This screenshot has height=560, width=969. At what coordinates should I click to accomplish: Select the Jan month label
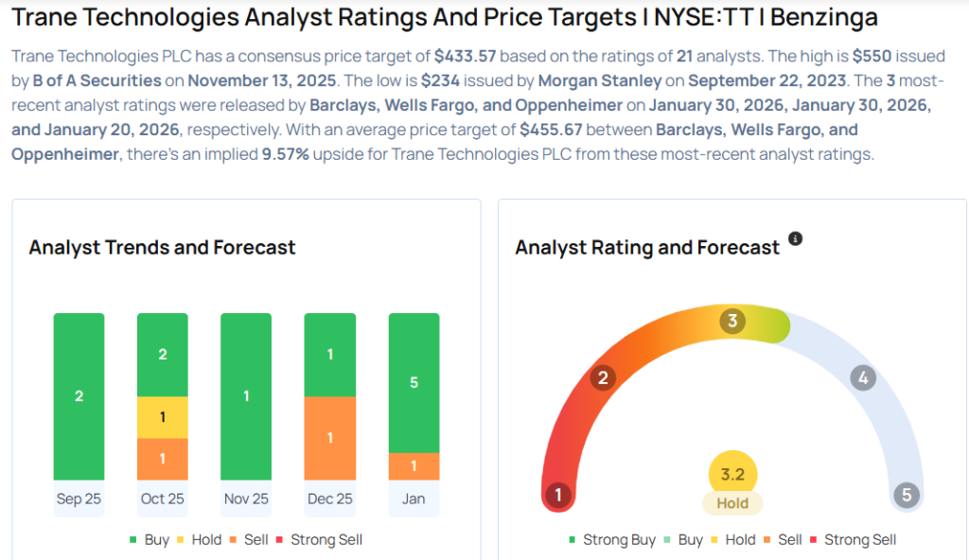pyautogui.click(x=414, y=499)
